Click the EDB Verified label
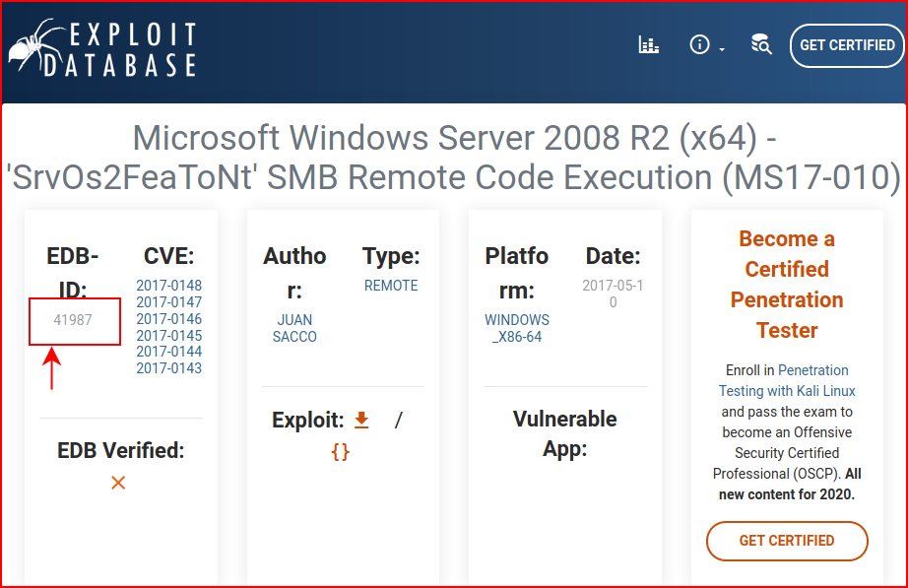 120,450
